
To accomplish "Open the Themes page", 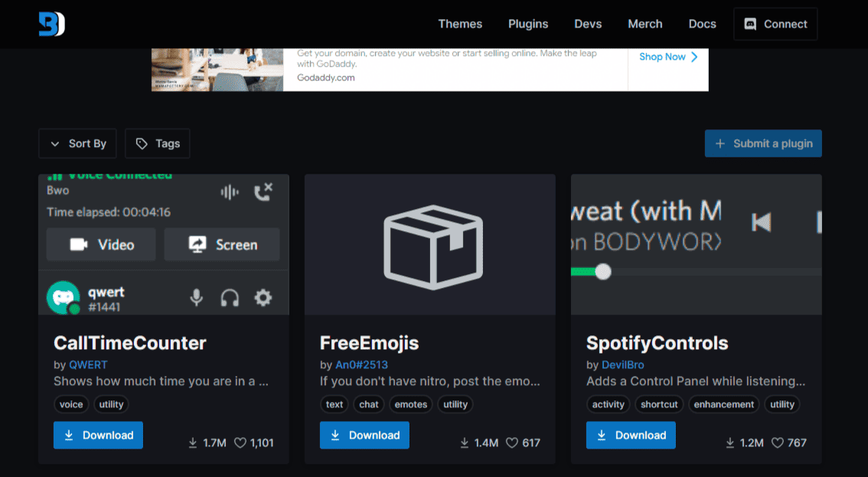I will [460, 24].
